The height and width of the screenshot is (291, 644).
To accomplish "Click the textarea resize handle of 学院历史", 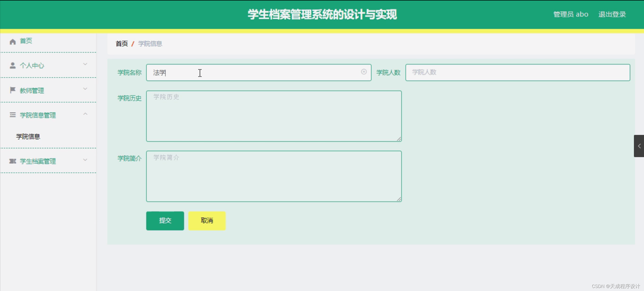I will coord(399,139).
